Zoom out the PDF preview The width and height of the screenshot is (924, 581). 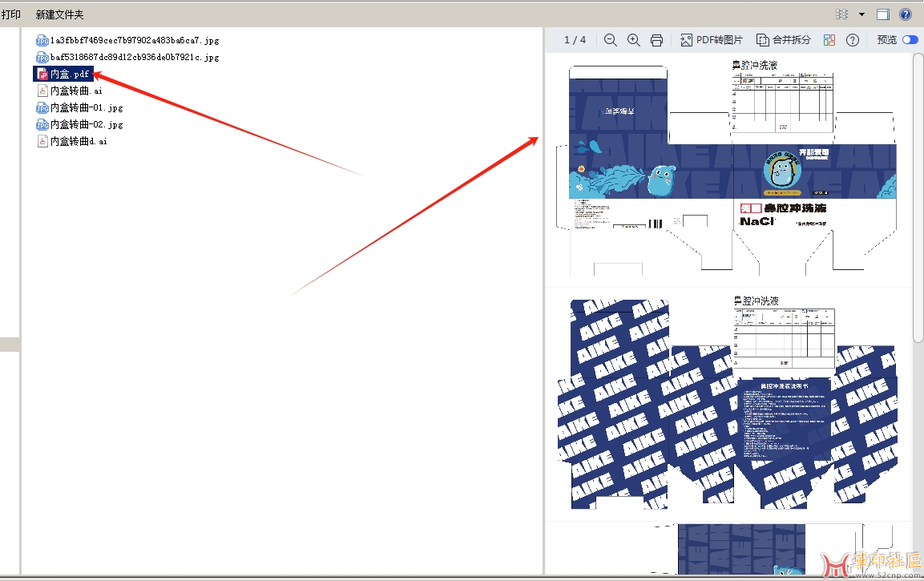click(x=611, y=40)
